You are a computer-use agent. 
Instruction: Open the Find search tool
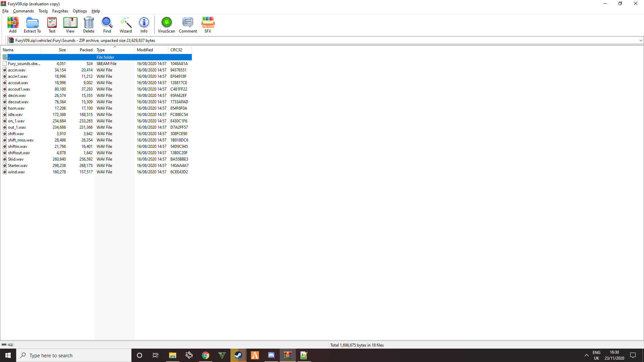[107, 25]
